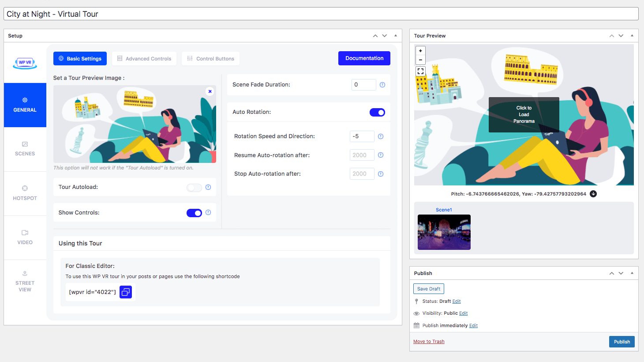Toggle fullscreen in the tour preview
The width and height of the screenshot is (644, 362).
pyautogui.click(x=420, y=71)
